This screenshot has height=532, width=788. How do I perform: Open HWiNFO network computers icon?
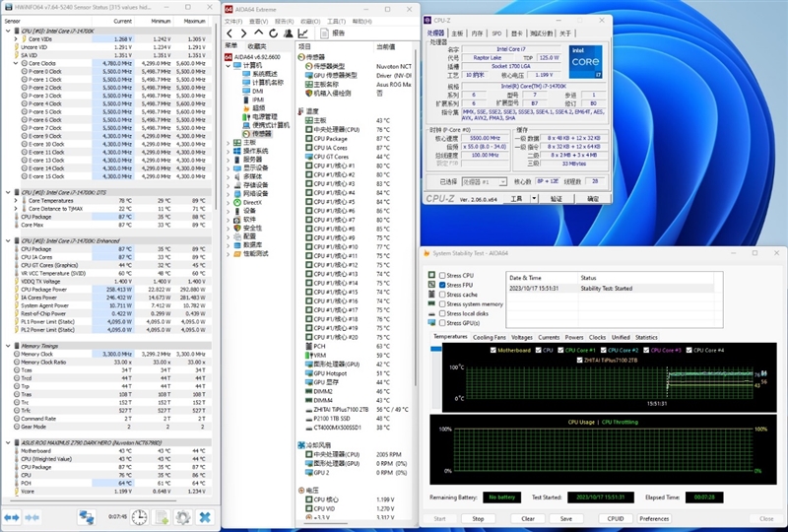tap(87, 517)
